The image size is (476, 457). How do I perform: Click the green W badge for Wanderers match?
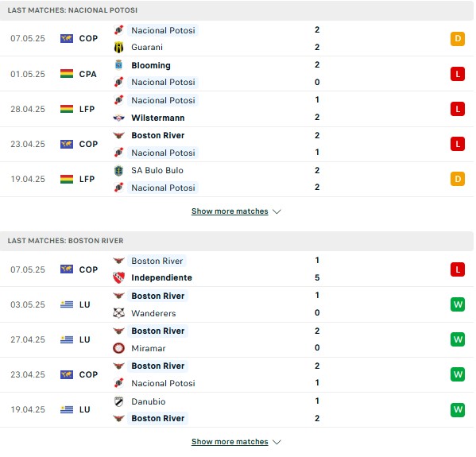click(458, 304)
